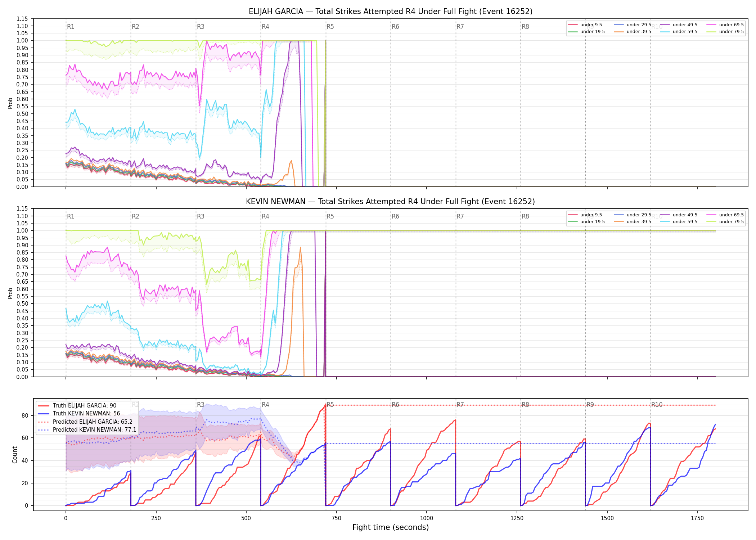The height and width of the screenshot is (540, 756).
Task: Select the 'Predicted ELIJAH GARCIA: 65.2' legend entry
Action: (x=85, y=422)
